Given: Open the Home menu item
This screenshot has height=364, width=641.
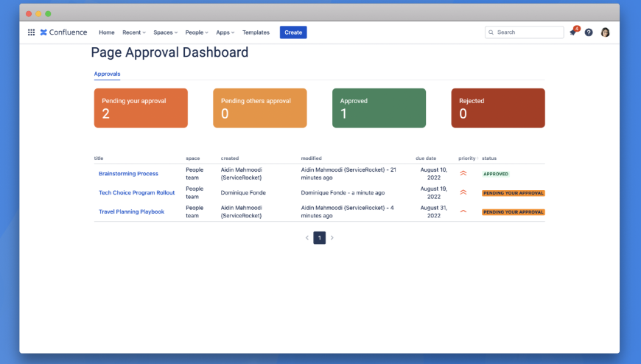Looking at the screenshot, I should (107, 32).
